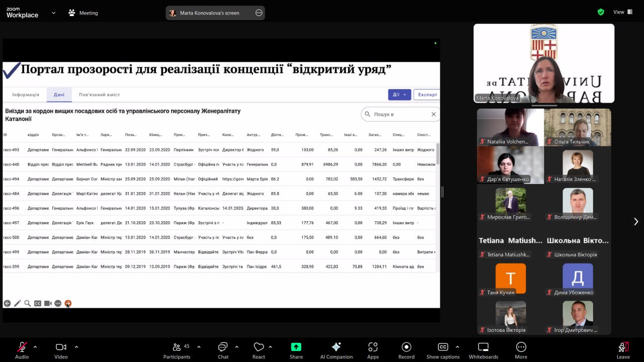Select Таня Кучин participant tile
Viewport: 644px width, 362px height.
[x=510, y=278]
